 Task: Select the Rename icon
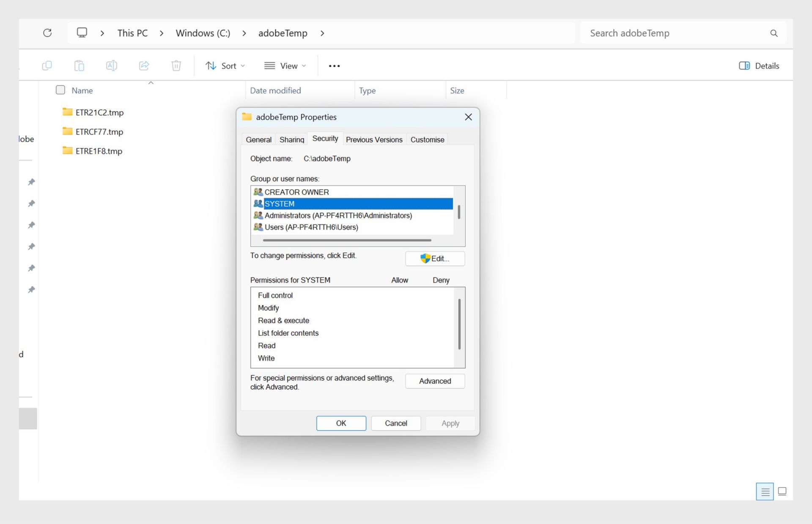[112, 65]
